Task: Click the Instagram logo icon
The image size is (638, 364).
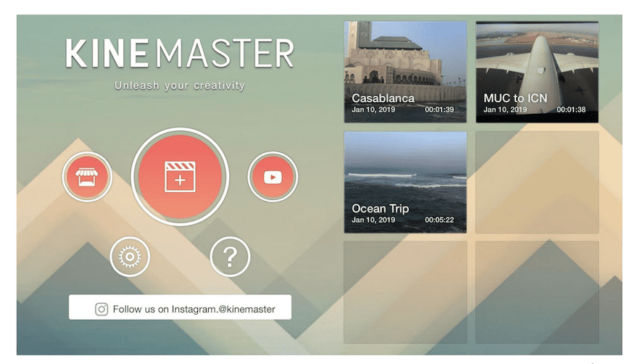Action: (101, 309)
